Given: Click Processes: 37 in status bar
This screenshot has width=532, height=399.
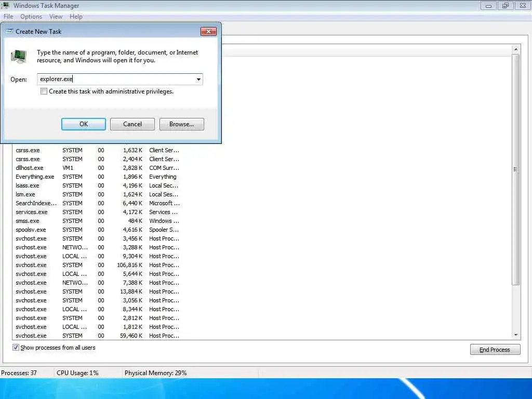Looking at the screenshot, I should pos(19,373).
